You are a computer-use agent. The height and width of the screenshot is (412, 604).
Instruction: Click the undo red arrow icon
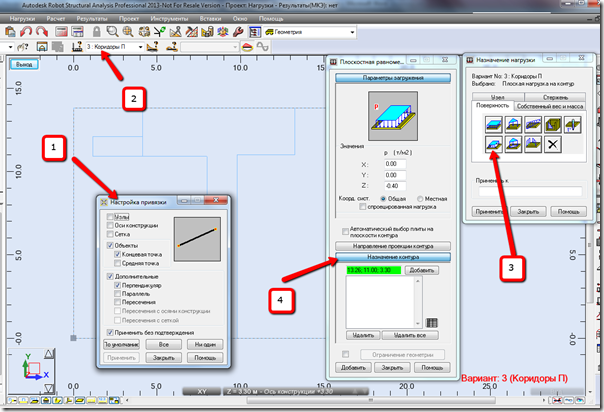26,32
